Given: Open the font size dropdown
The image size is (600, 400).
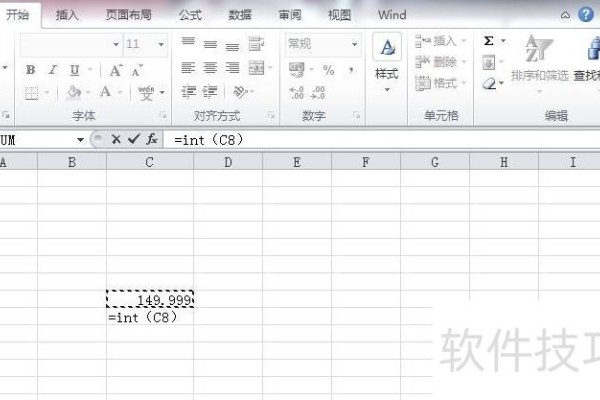Looking at the screenshot, I should pyautogui.click(x=161, y=44).
